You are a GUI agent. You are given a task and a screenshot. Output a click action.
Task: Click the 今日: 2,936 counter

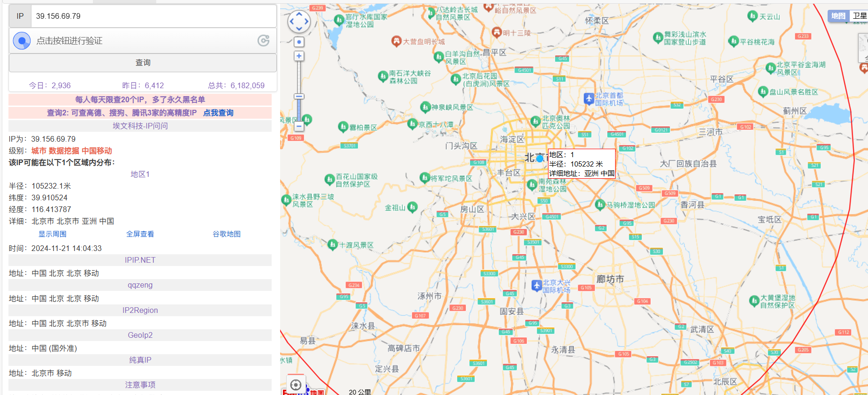coord(50,85)
